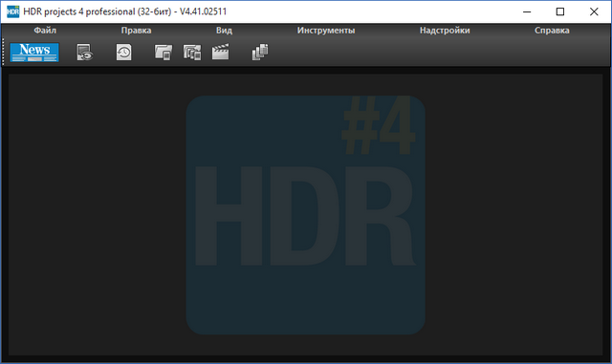Open the Правка menu
612x364 pixels.
pyautogui.click(x=136, y=31)
